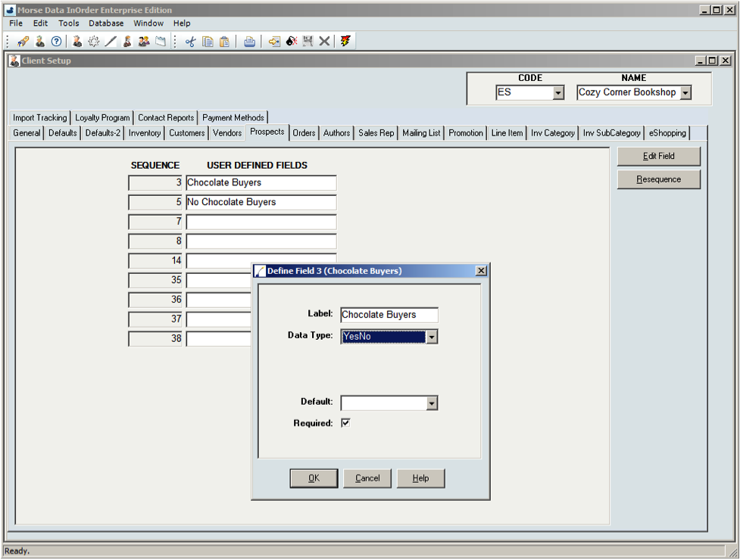Click the blue question mark help icon
Viewport: 740px width, 560px height.
click(x=56, y=42)
